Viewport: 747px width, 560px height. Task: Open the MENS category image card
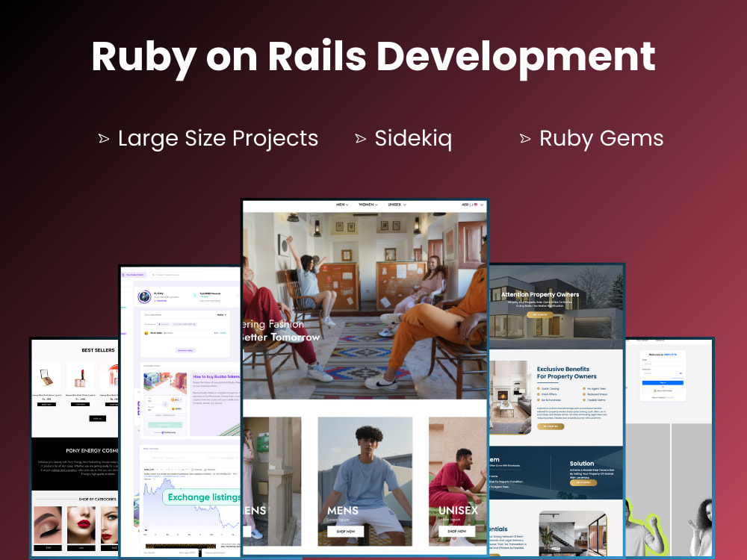pyautogui.click(x=365, y=481)
